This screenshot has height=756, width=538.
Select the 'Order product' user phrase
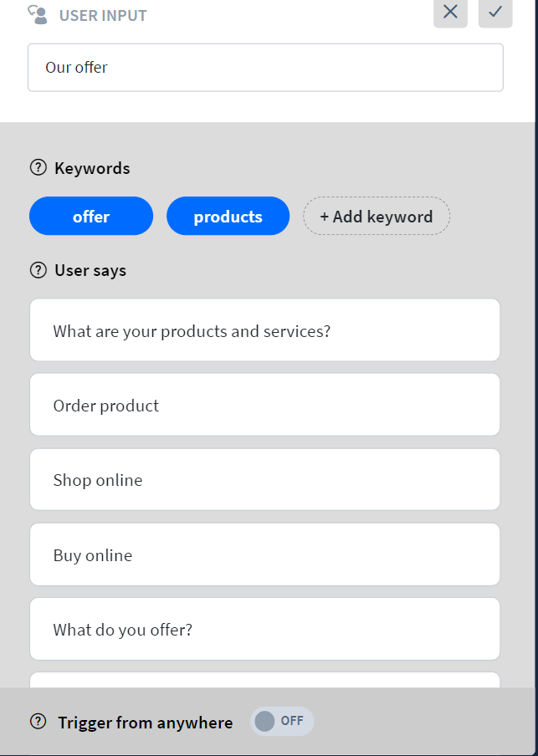pos(265,405)
